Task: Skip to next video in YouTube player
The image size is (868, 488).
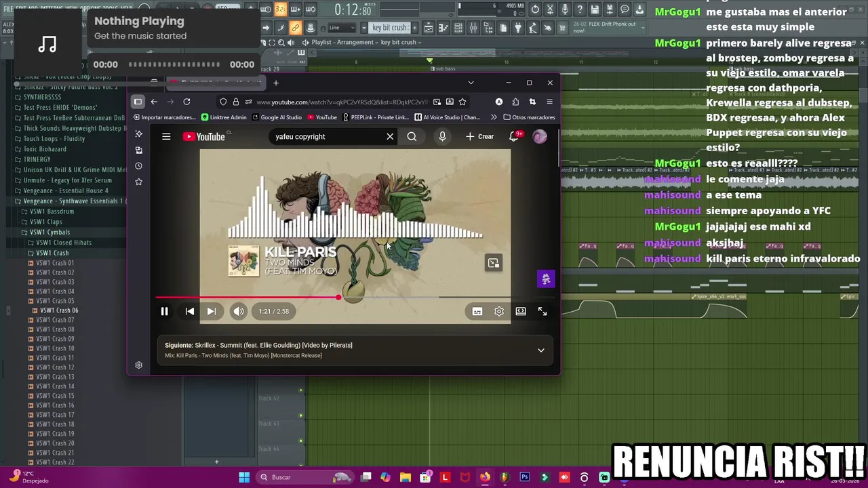Action: coord(211,311)
